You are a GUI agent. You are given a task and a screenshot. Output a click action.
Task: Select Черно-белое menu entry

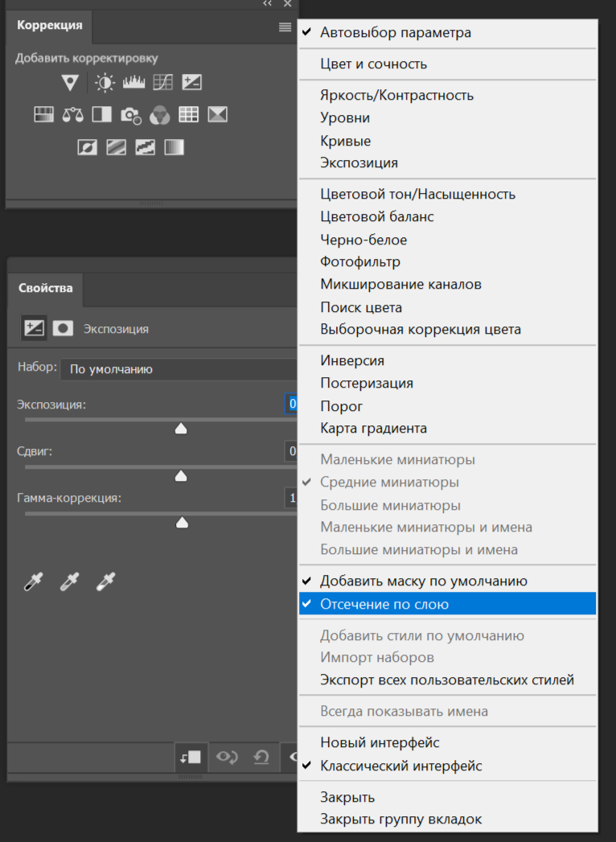tap(447, 240)
